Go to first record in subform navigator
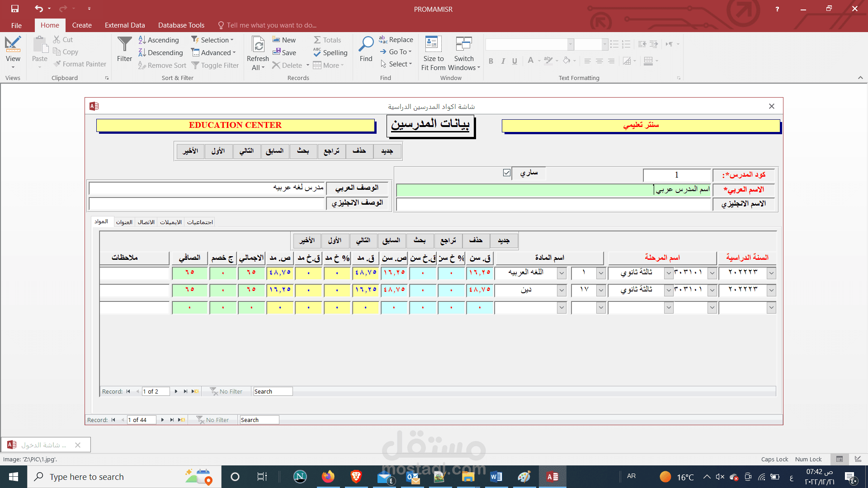 coord(128,391)
